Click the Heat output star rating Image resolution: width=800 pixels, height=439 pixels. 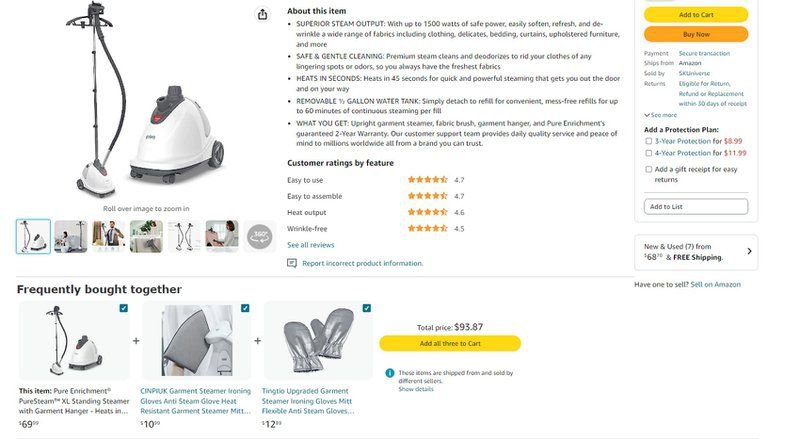[x=427, y=212]
